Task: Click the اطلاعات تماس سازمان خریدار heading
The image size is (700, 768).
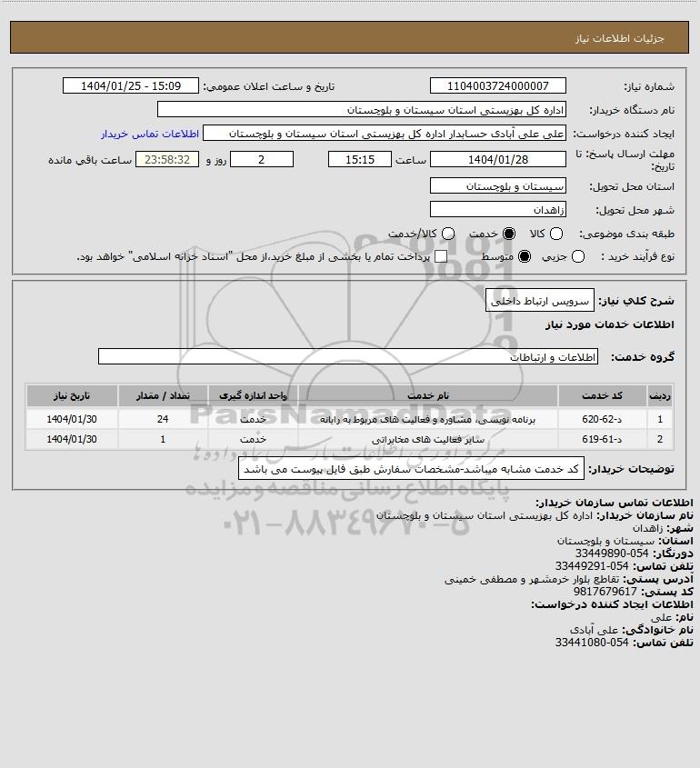Action: point(615,503)
